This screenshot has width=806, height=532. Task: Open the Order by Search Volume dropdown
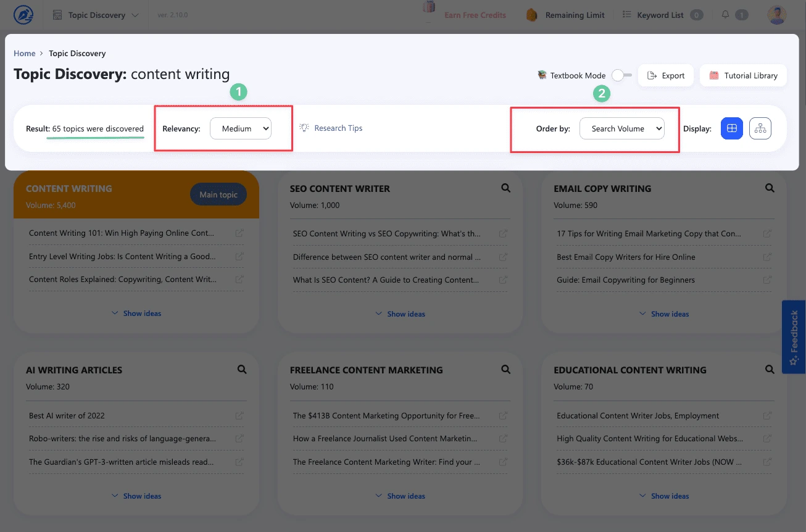(x=622, y=128)
